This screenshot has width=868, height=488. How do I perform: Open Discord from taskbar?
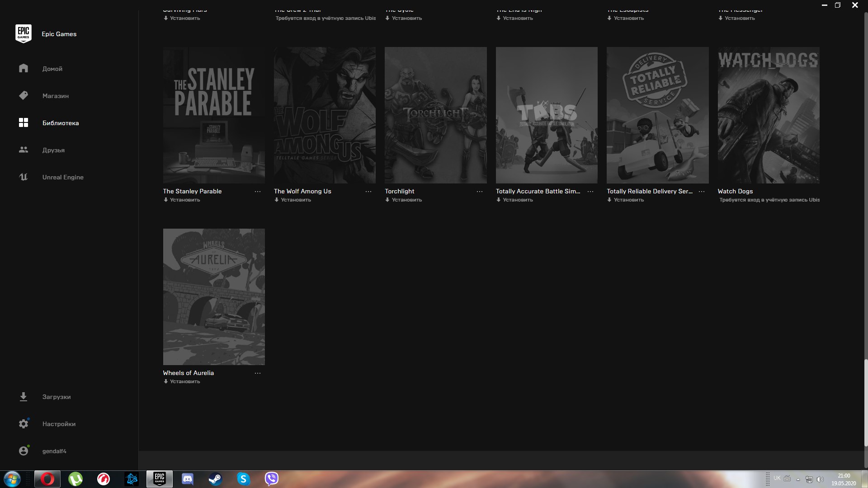tap(187, 479)
